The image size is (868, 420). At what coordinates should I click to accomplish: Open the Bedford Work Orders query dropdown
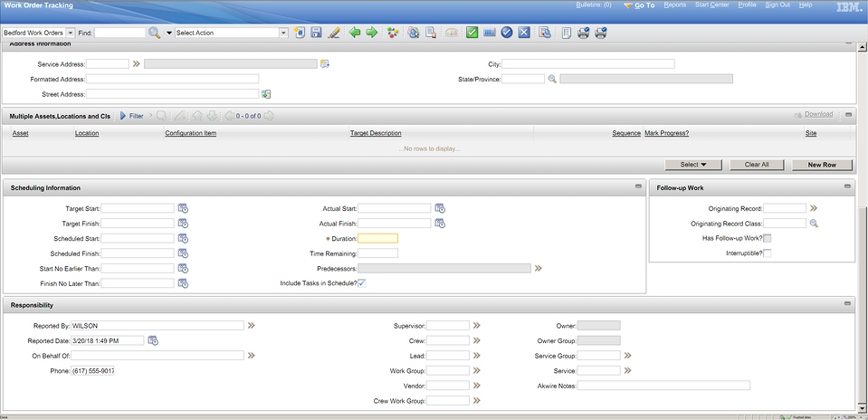point(71,33)
